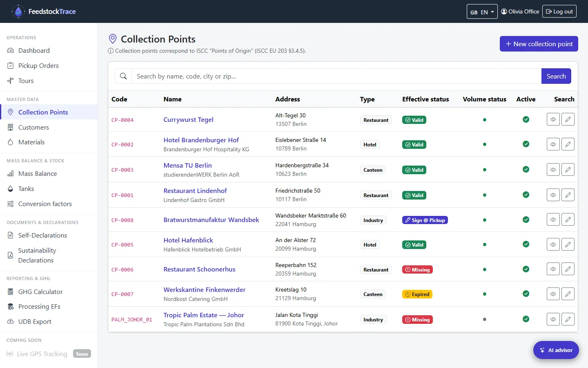This screenshot has width=588, height=368.
Task: Click the Olivia Office user profile icon
Action: click(x=504, y=11)
